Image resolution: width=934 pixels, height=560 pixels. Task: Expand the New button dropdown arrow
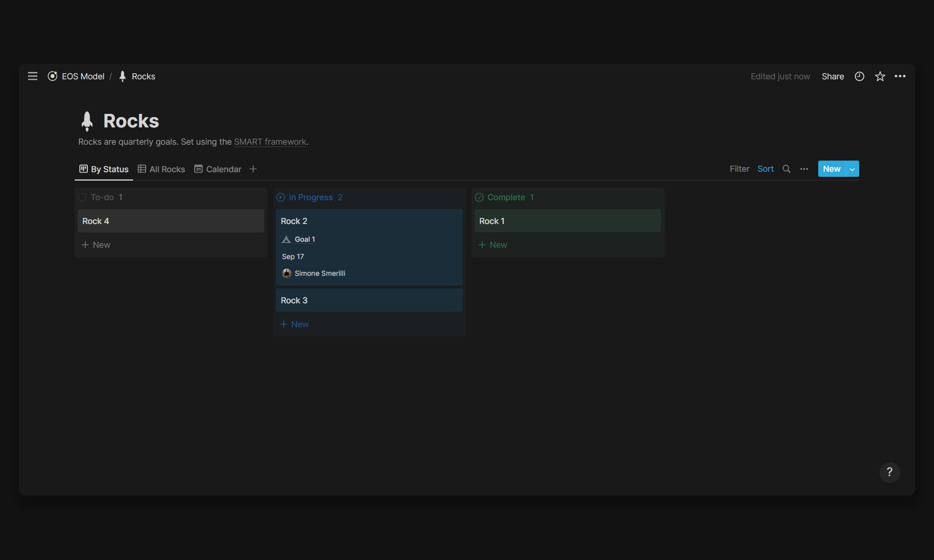(852, 169)
